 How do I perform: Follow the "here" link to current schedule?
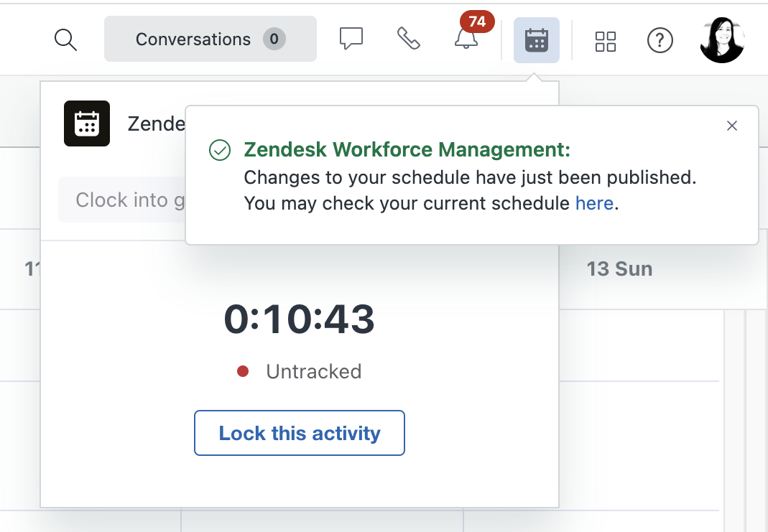594,203
